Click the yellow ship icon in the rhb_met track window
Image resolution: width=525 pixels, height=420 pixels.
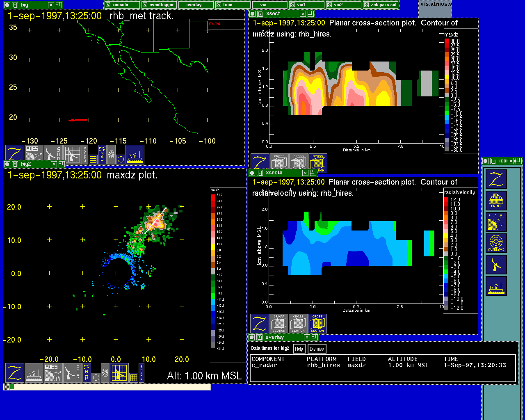(x=135, y=154)
